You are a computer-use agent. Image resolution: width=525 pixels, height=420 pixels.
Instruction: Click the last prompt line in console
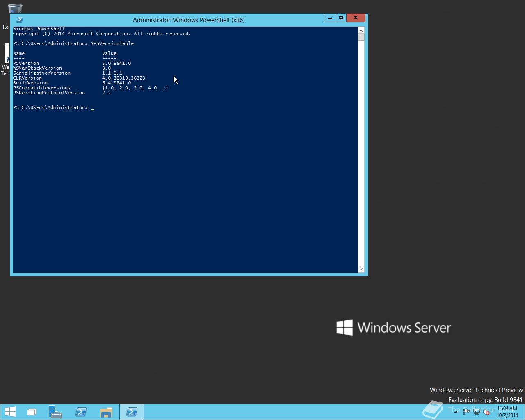point(53,107)
